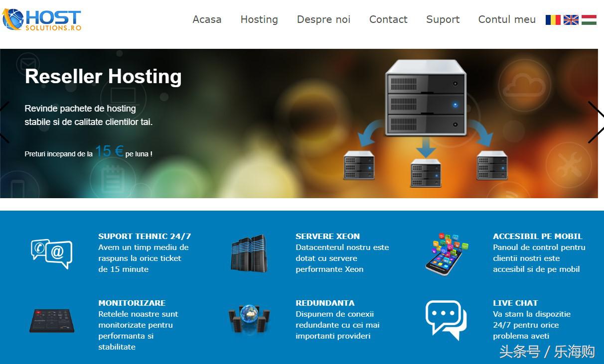Choose the Hungarian flag language icon
Image resolution: width=604 pixels, height=364 pixels.
pos(589,20)
